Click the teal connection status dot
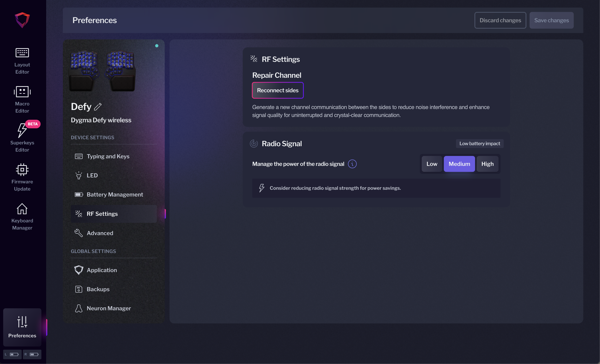The height and width of the screenshot is (364, 600). (x=157, y=46)
